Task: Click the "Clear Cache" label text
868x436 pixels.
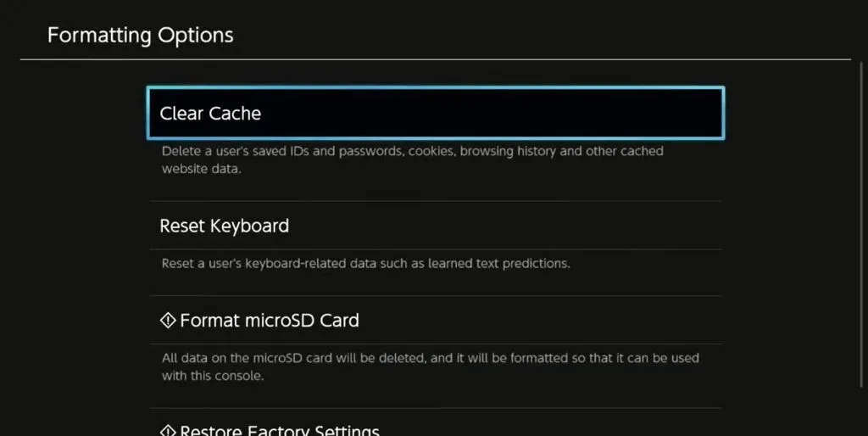Action: point(210,113)
